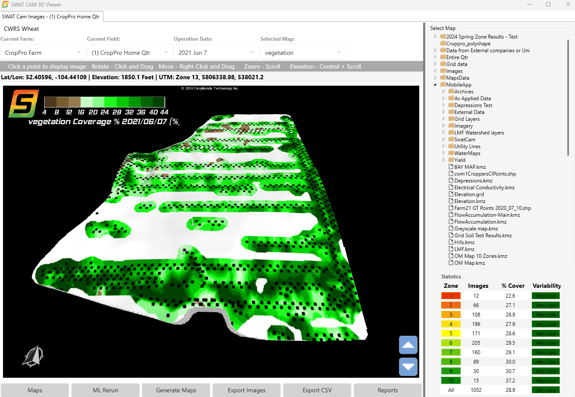Open the Selected Map vegetation dropdown
This screenshot has height=397, width=575.
[x=303, y=53]
